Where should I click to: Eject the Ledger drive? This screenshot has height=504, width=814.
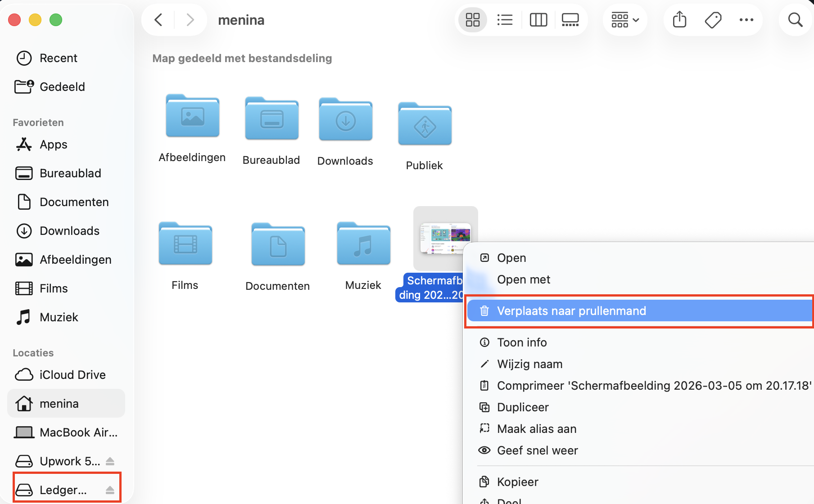[111, 490]
